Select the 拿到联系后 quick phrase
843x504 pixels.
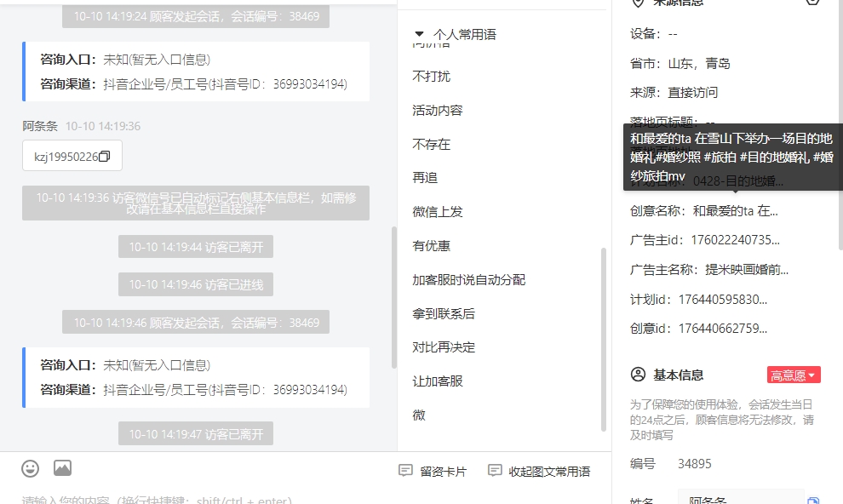pos(444,313)
